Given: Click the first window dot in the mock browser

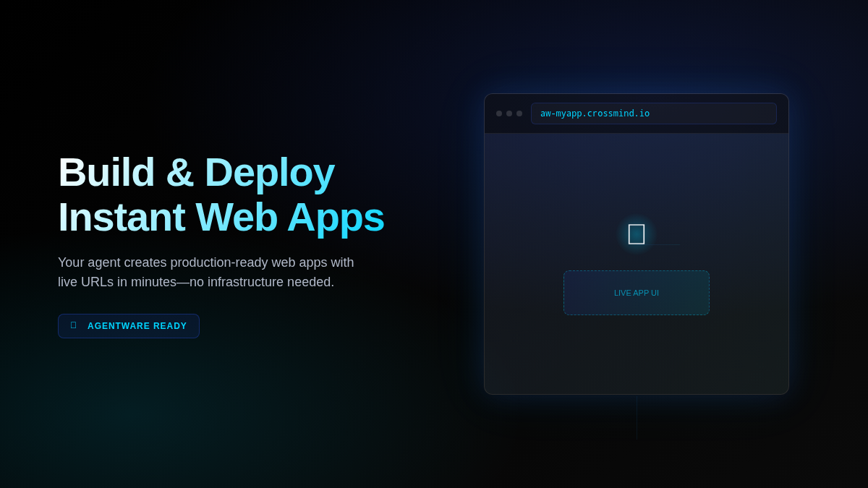Looking at the screenshot, I should coord(499,114).
